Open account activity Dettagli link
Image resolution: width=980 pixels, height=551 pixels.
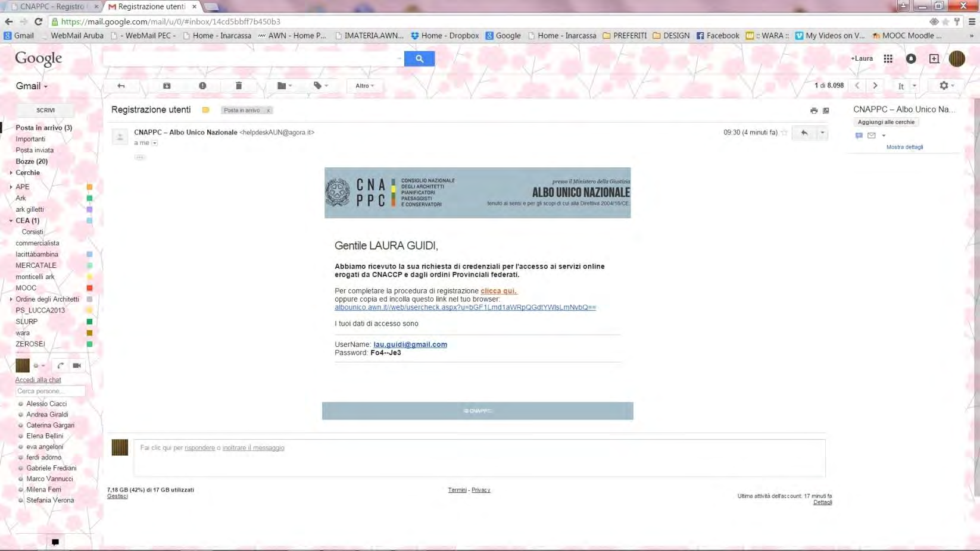(x=823, y=502)
